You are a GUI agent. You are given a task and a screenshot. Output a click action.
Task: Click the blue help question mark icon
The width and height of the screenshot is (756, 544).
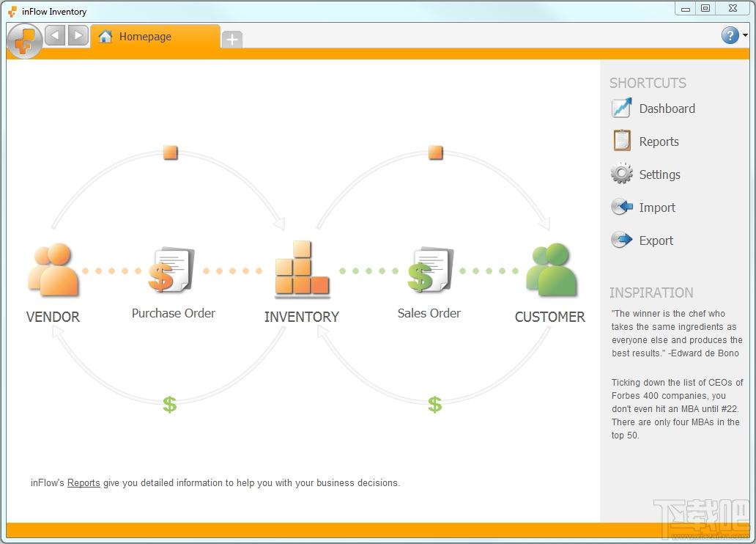point(730,35)
